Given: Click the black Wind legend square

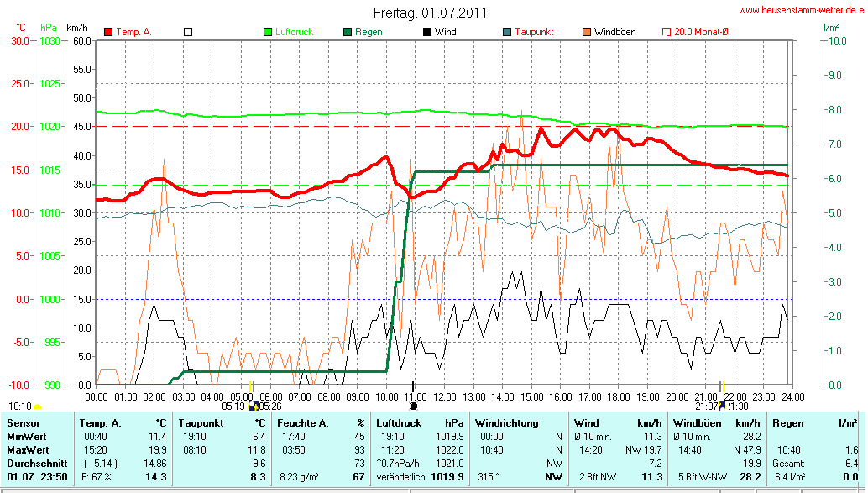Looking at the screenshot, I should tap(427, 32).
